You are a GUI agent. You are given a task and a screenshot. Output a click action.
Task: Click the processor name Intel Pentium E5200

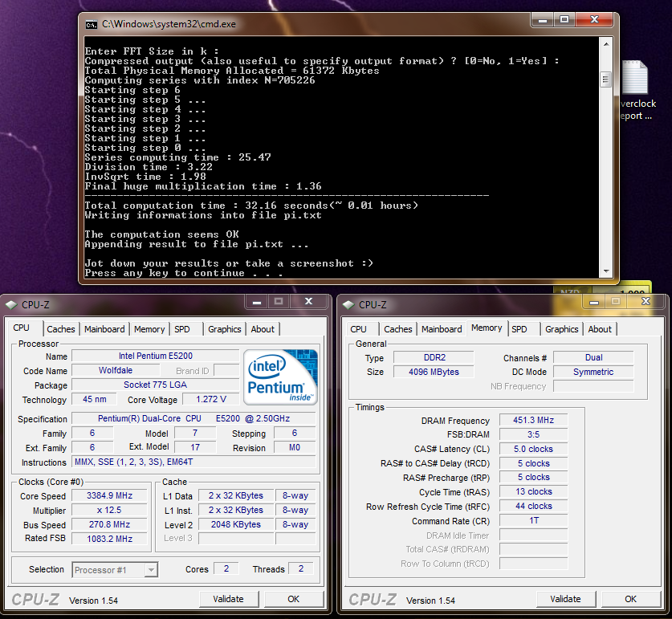(156, 356)
